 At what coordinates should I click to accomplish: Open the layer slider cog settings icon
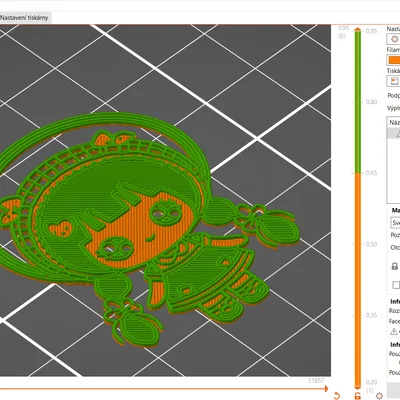(379, 396)
